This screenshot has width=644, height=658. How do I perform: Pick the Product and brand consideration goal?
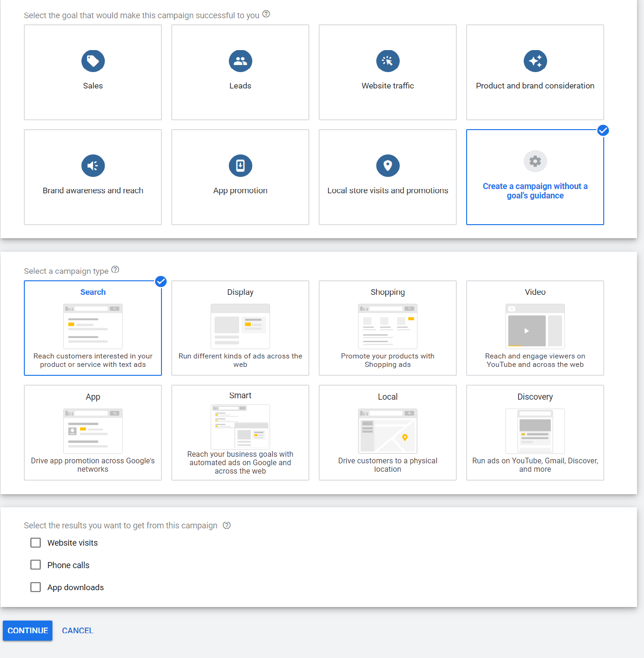pos(535,61)
